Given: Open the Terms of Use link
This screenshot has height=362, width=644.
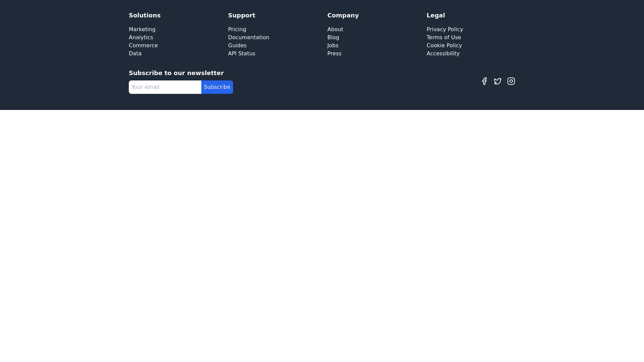Looking at the screenshot, I should (443, 38).
